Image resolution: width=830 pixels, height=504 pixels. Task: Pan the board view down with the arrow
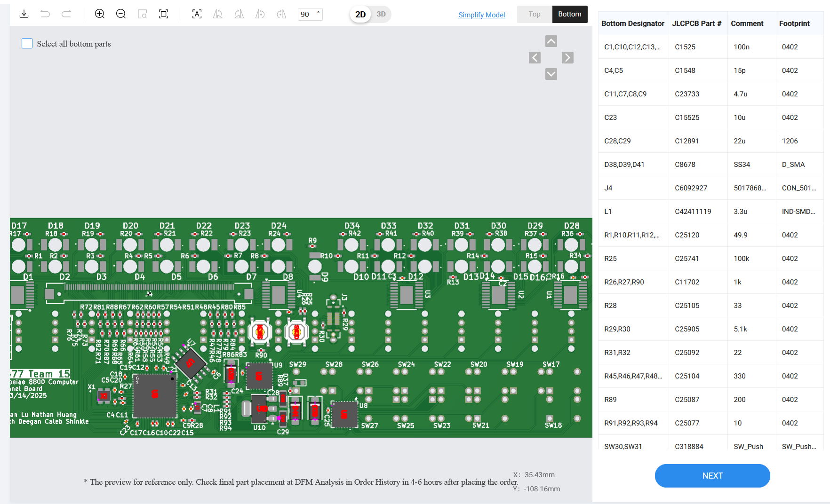(551, 74)
